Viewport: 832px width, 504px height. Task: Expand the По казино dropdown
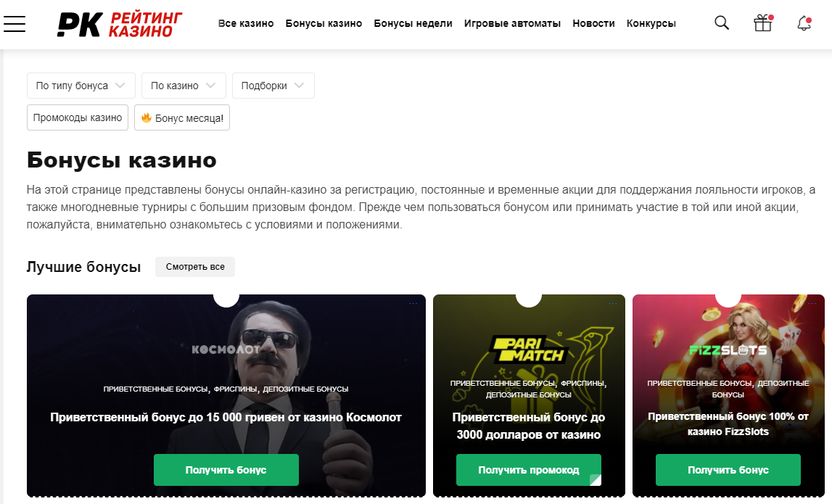pos(184,86)
